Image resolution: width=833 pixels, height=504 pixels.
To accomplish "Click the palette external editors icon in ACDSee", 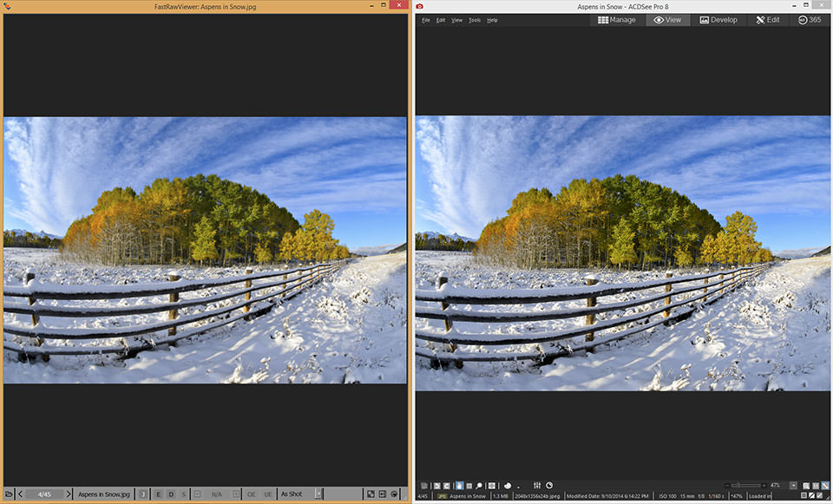I will (x=508, y=486).
